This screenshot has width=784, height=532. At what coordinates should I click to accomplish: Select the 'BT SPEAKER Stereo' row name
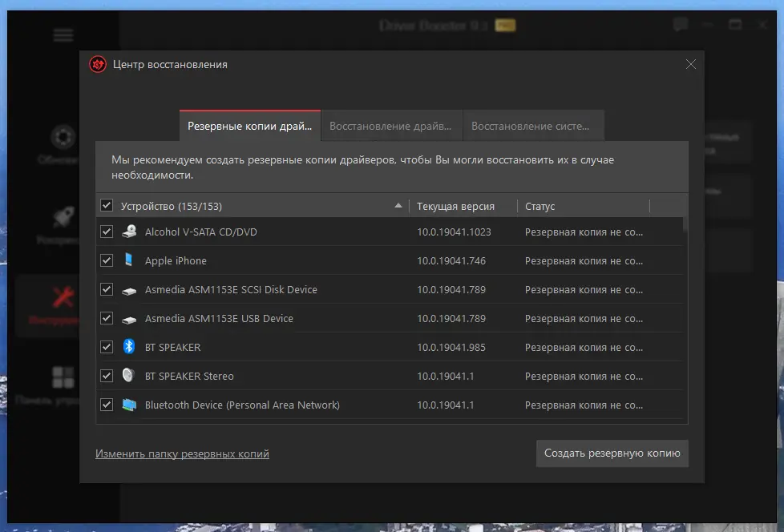[x=189, y=376]
